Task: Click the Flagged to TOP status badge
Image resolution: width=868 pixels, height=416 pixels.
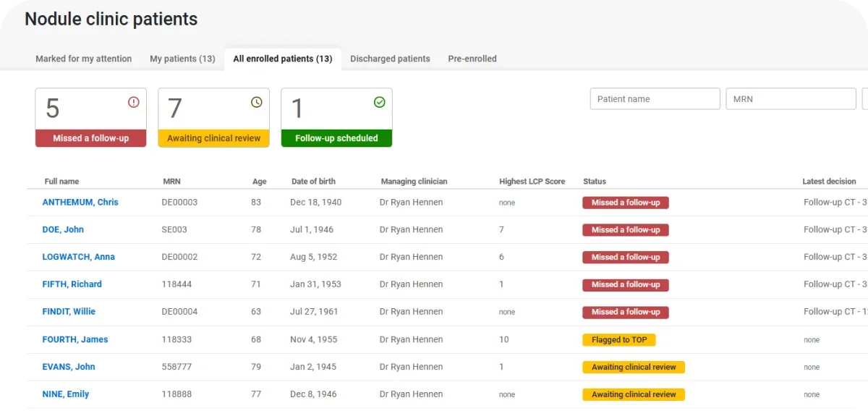Action: [x=619, y=339]
